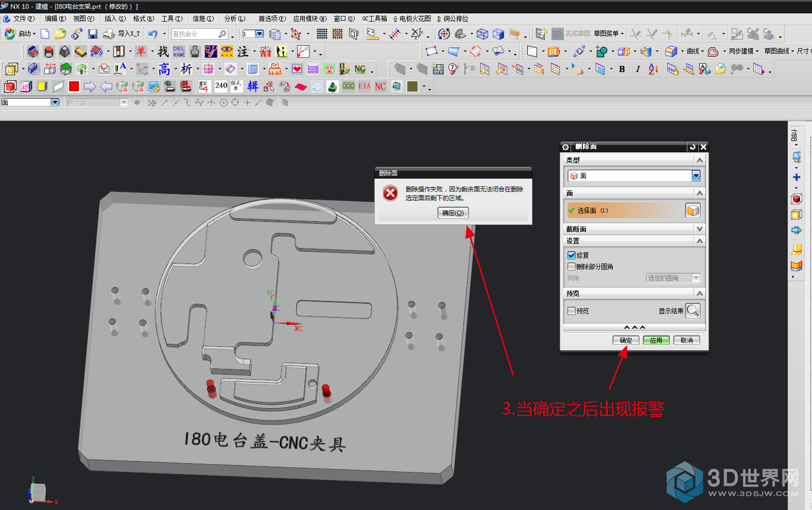Click the 析 icon

pyautogui.click(x=186, y=69)
